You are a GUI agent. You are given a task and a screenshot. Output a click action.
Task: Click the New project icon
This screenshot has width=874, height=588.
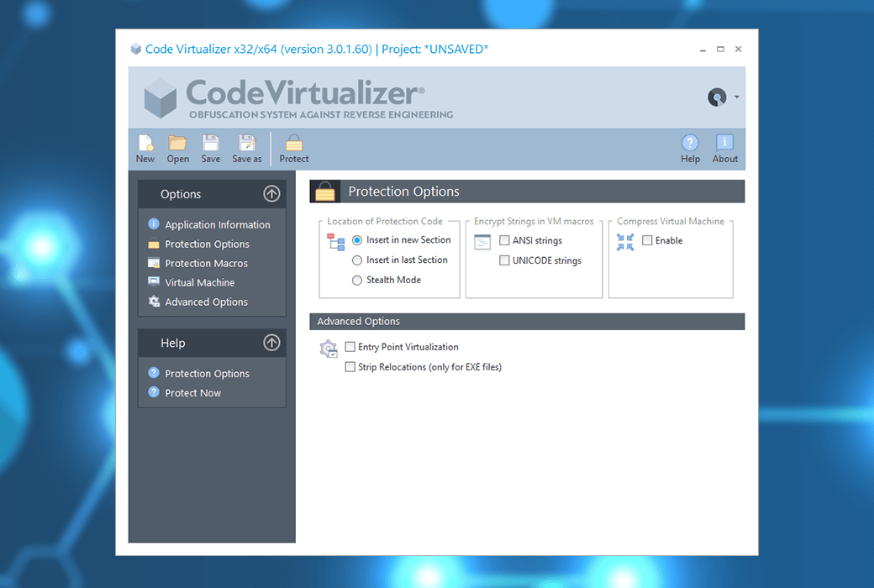tap(145, 148)
